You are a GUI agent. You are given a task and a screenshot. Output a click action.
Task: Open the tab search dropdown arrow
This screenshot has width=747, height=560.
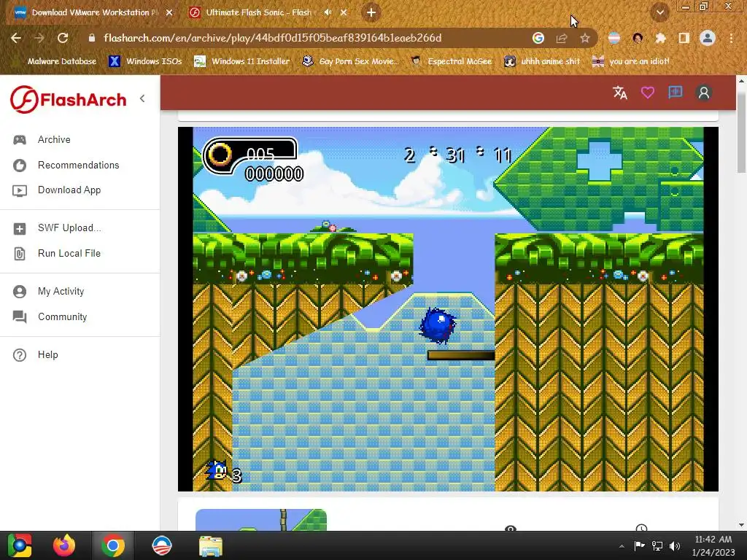[659, 12]
